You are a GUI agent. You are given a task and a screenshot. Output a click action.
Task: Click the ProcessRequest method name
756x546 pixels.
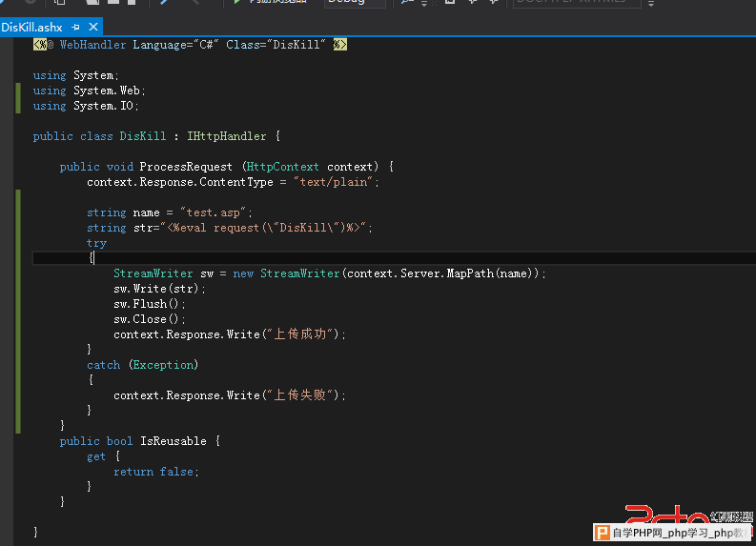[186, 167]
